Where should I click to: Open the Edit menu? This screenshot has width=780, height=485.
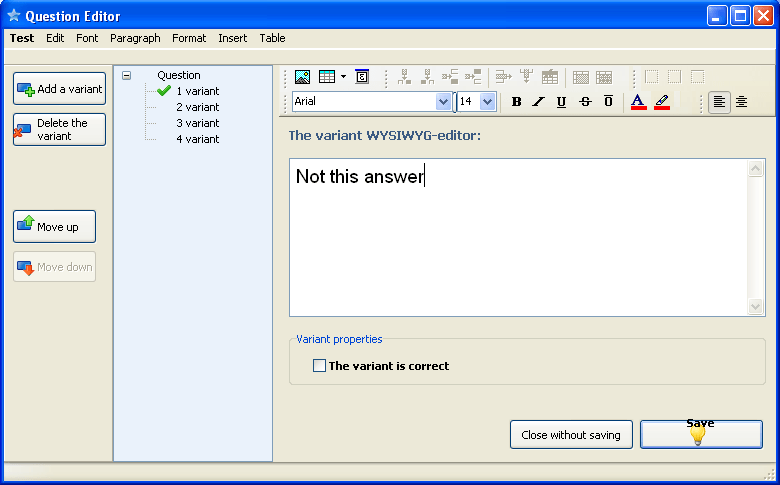55,38
